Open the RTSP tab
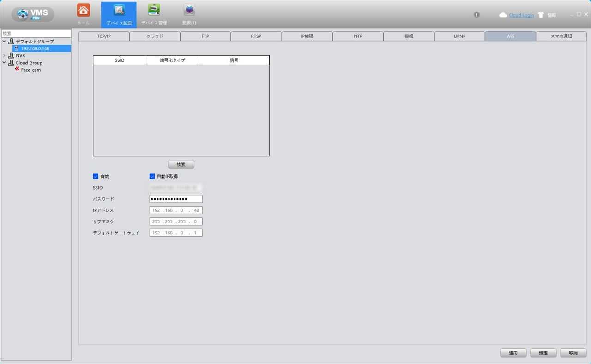The image size is (591, 364). 256,36
